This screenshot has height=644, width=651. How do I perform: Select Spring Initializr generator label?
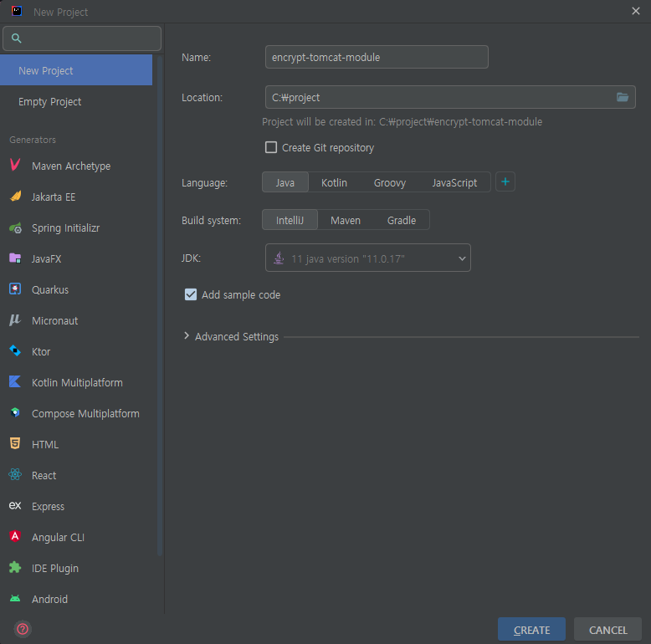[65, 227]
